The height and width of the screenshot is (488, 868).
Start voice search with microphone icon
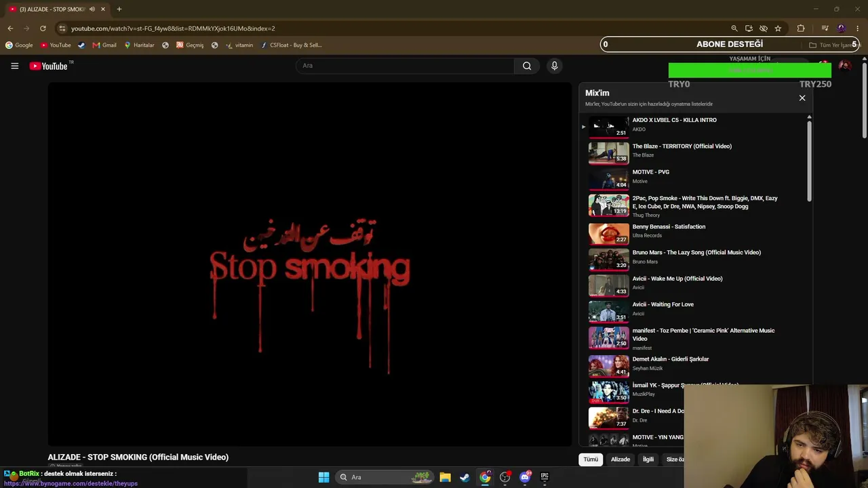[x=554, y=66]
